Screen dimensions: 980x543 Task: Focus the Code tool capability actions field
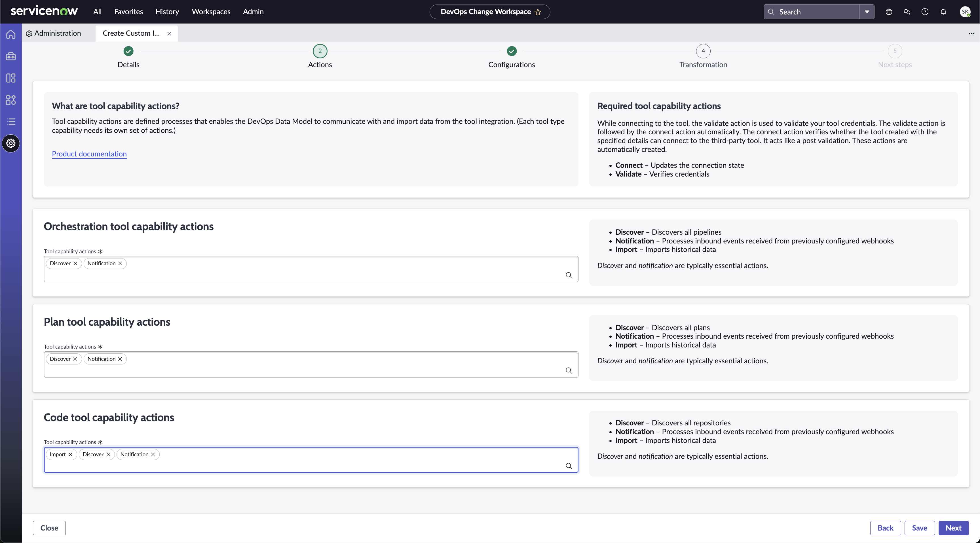click(311, 460)
